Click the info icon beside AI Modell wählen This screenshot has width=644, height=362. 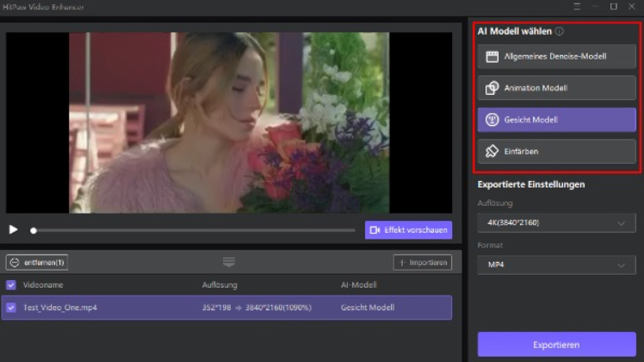[560, 31]
